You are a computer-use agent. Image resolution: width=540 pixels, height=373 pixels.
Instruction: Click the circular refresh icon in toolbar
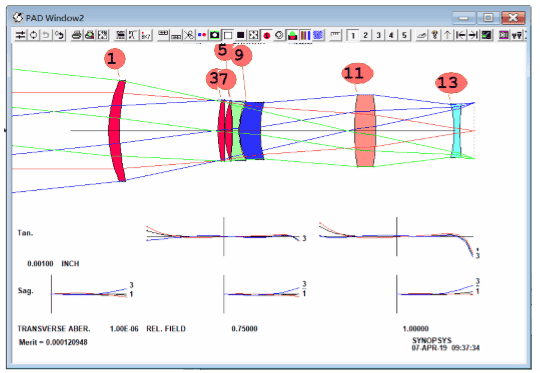coord(33,35)
